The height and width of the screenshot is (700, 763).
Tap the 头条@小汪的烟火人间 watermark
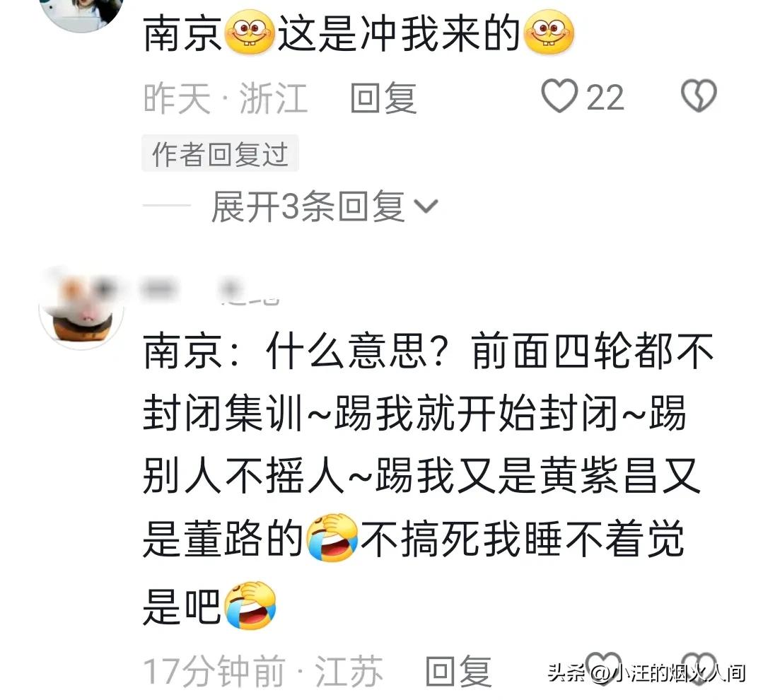tap(647, 672)
